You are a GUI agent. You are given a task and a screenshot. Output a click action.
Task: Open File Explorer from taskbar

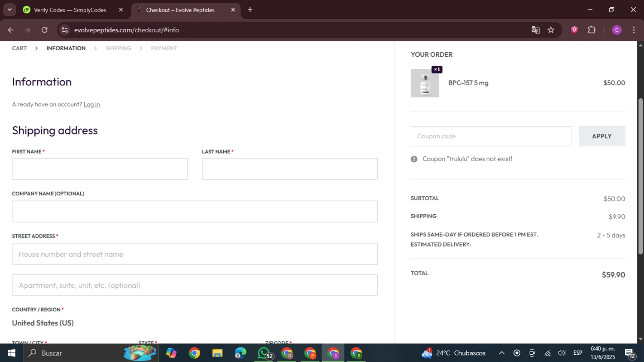pyautogui.click(x=217, y=353)
